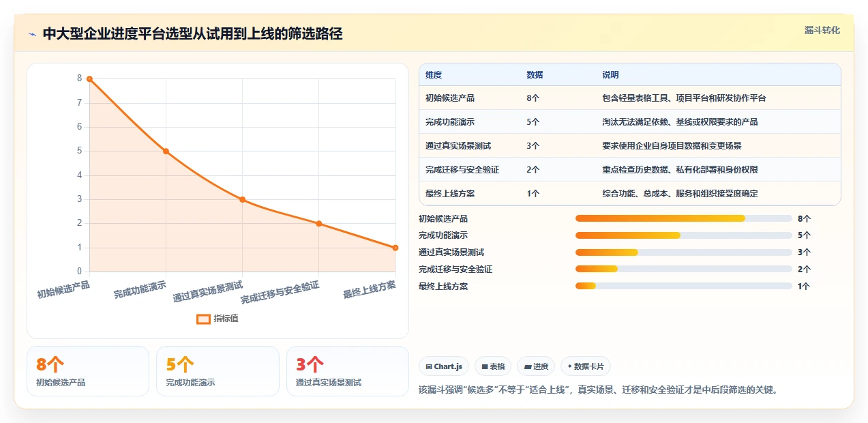
Task: Click the 数据 table column header
Action: coord(535,75)
